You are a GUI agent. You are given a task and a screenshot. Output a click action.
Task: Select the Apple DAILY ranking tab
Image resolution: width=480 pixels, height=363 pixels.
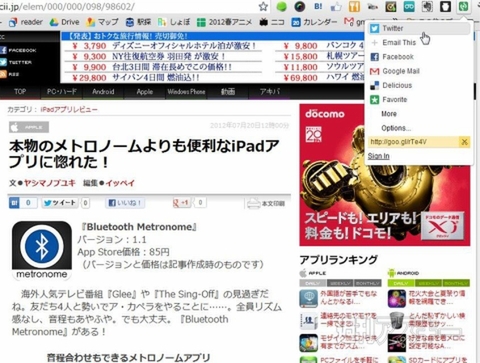(313, 283)
